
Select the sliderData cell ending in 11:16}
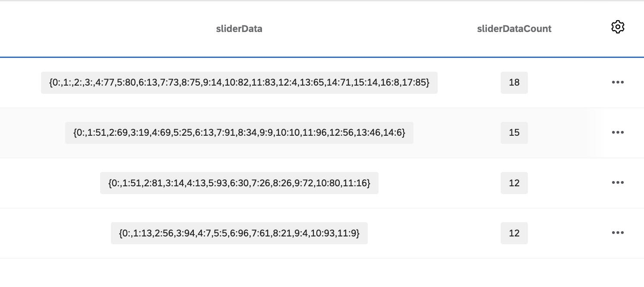coord(239,183)
